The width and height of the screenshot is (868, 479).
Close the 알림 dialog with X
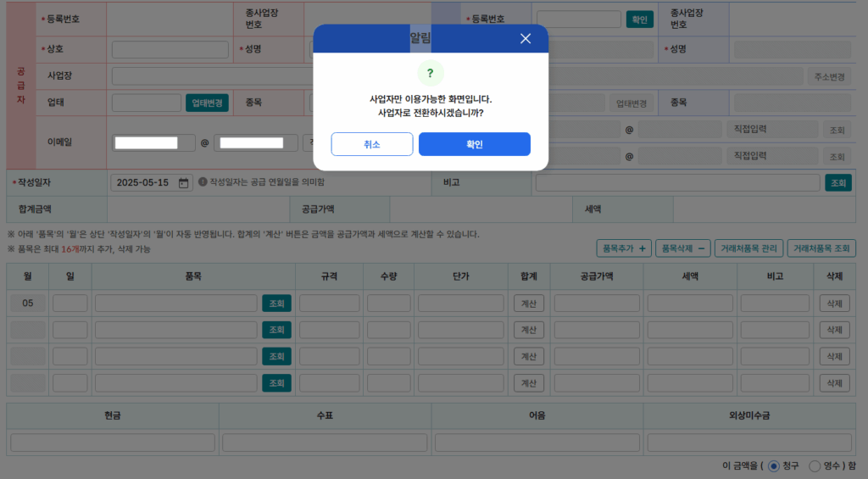(526, 38)
